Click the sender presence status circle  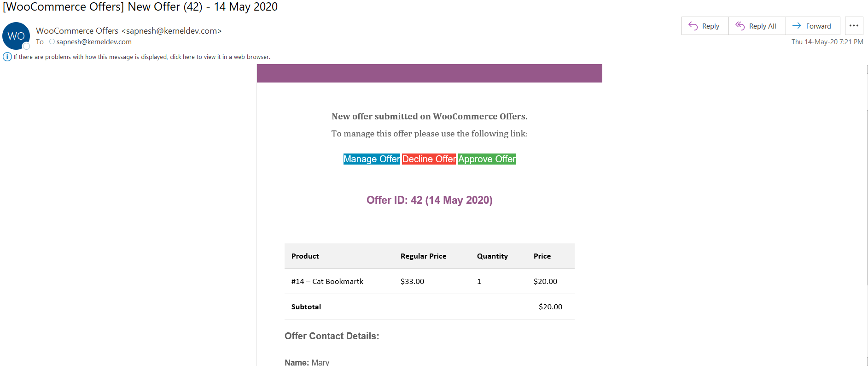(x=26, y=46)
